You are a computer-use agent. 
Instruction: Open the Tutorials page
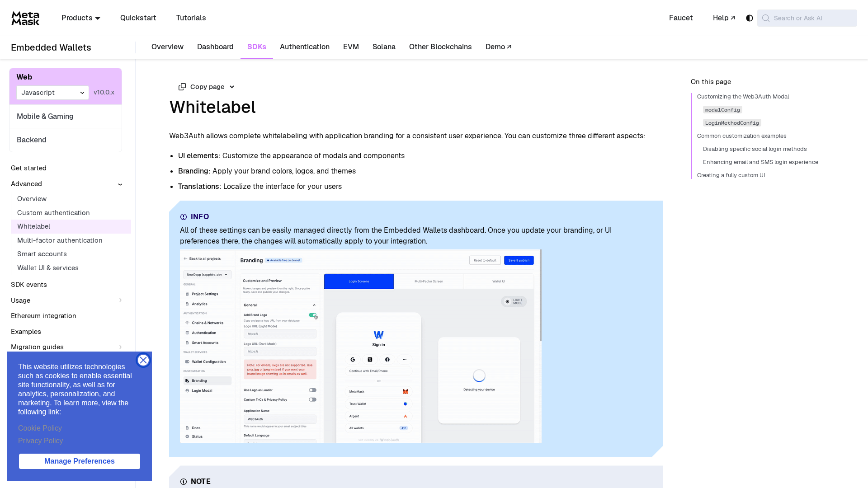click(x=191, y=18)
